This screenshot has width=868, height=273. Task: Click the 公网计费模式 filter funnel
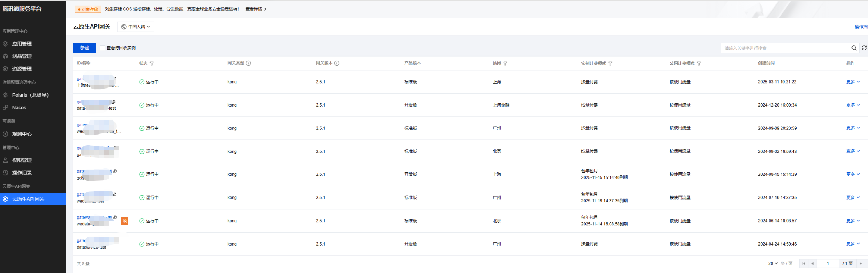click(x=698, y=63)
